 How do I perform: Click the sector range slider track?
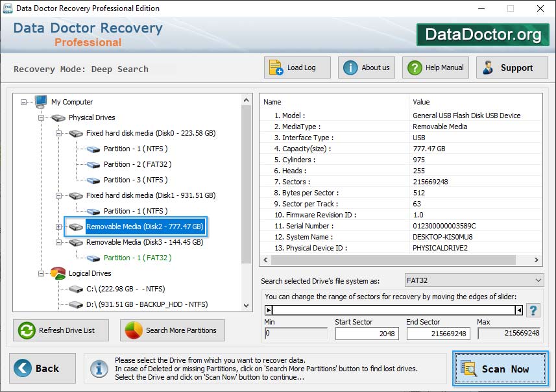point(394,310)
